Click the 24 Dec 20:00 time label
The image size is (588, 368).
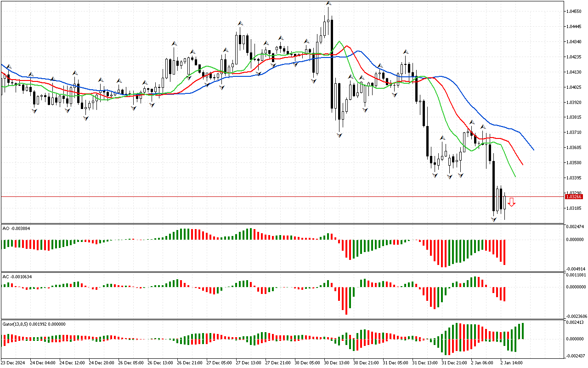click(101, 362)
